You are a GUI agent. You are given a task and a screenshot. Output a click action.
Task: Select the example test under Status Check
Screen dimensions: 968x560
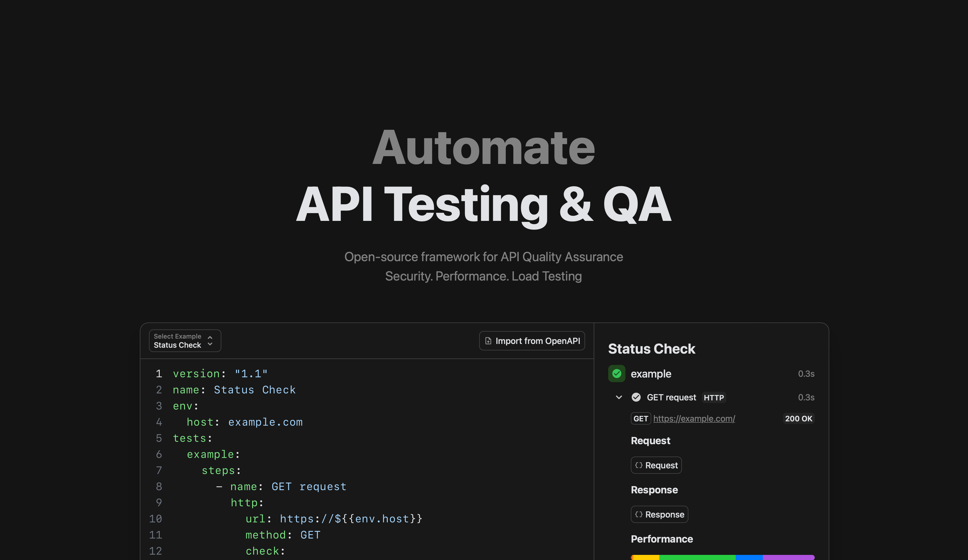(x=651, y=374)
